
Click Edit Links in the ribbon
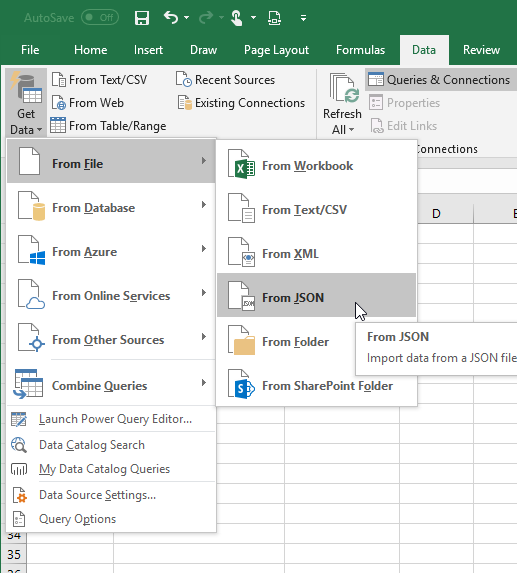tap(404, 126)
